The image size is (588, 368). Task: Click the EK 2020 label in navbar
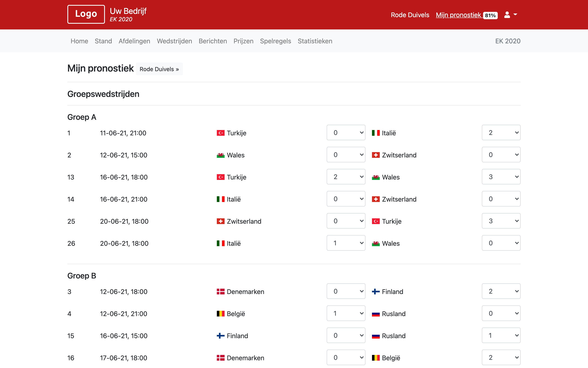coord(508,41)
